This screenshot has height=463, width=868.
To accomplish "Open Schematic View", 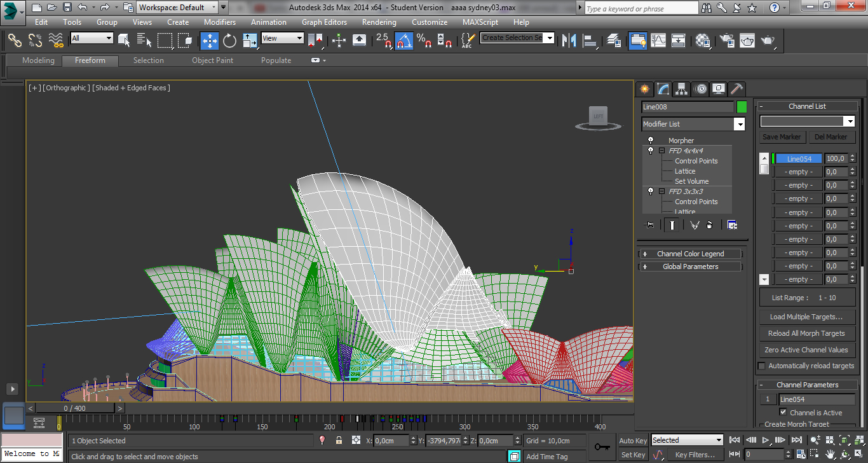I will point(679,41).
